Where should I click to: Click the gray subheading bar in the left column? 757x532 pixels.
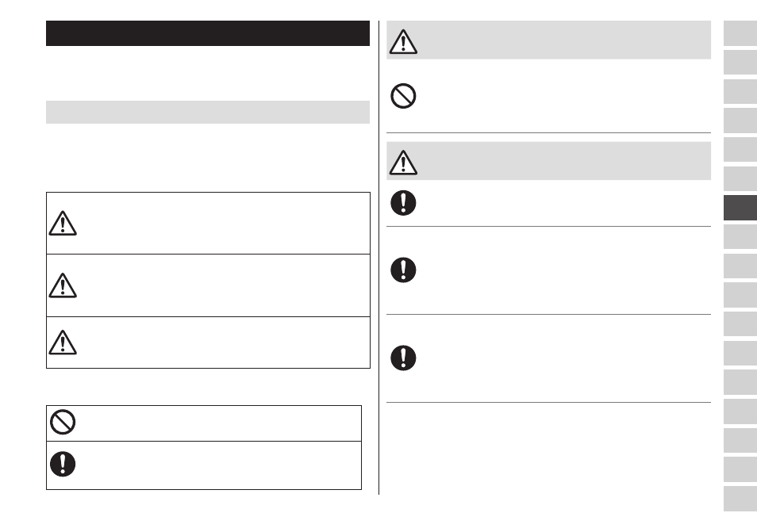pyautogui.click(x=208, y=112)
